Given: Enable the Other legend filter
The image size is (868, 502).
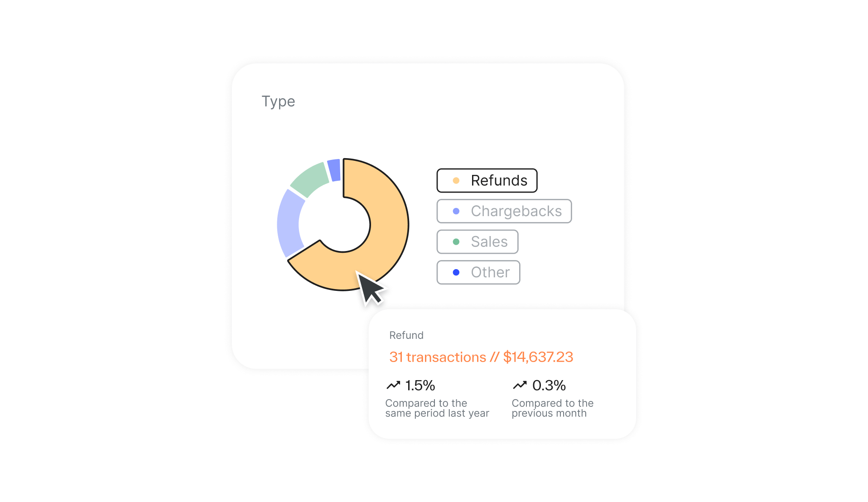Looking at the screenshot, I should click(x=478, y=272).
